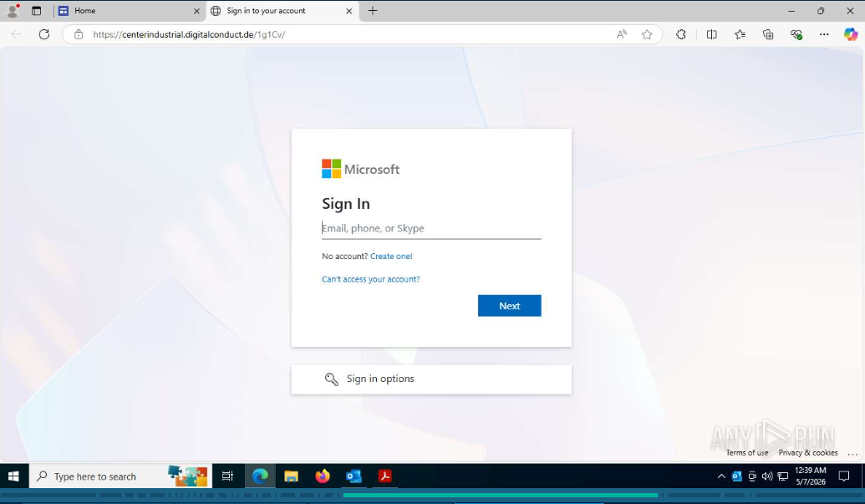
Task: Show hidden system tray icons
Action: click(721, 476)
